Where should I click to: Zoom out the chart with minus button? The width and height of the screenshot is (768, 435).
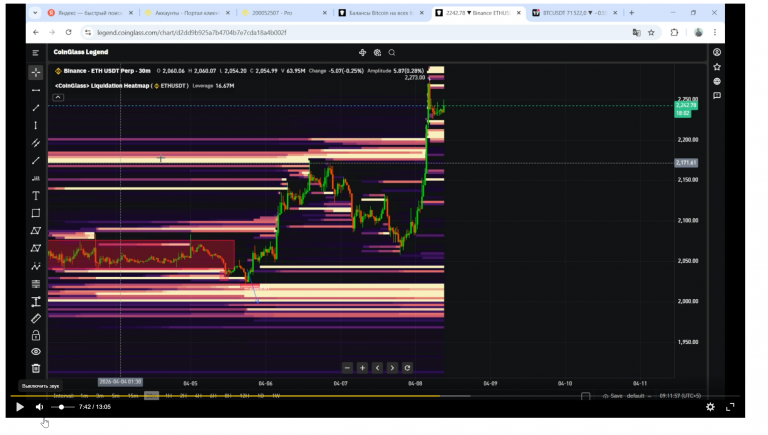coord(347,368)
